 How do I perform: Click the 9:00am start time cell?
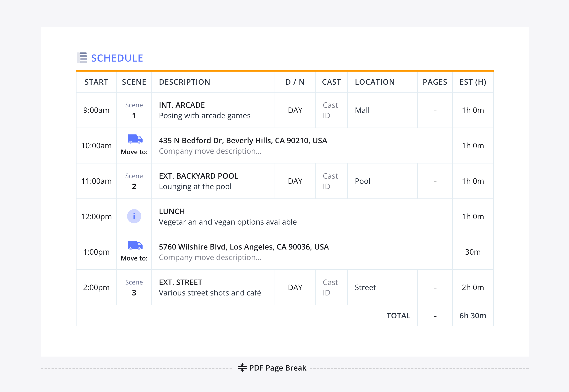(96, 110)
